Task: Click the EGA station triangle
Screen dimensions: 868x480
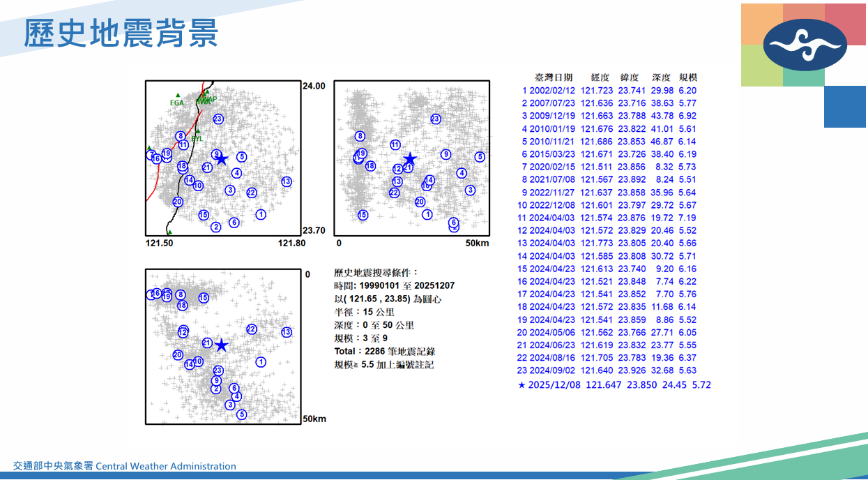Action: pyautogui.click(x=178, y=95)
